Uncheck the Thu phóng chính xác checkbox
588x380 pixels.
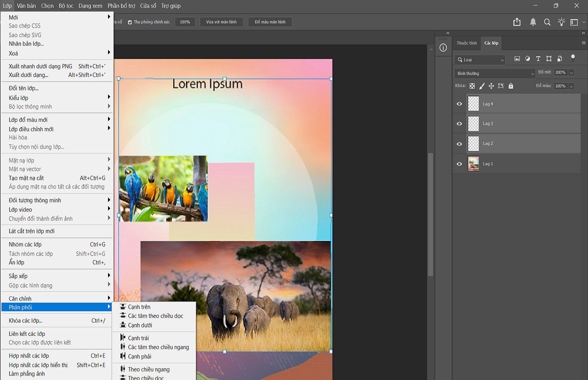pyautogui.click(x=130, y=22)
